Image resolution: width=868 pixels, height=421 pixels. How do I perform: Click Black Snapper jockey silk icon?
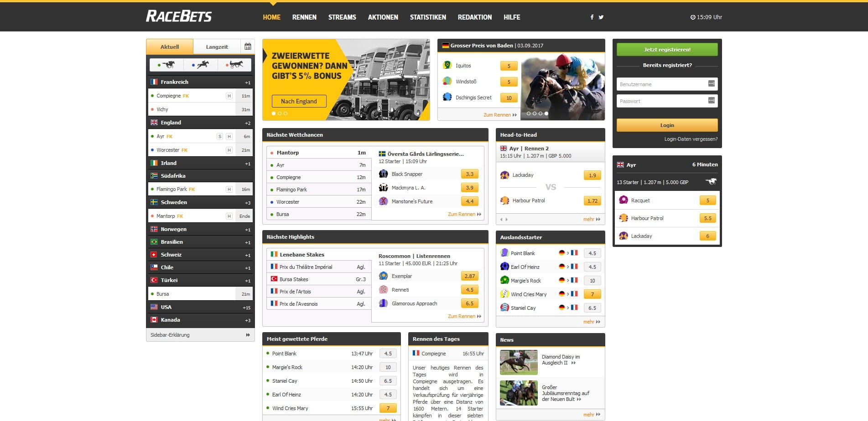coord(384,174)
